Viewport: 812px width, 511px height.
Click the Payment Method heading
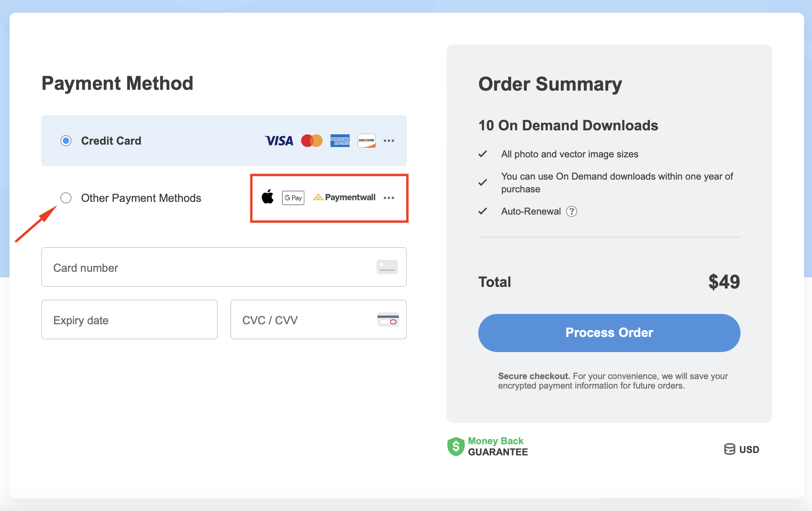pyautogui.click(x=118, y=83)
